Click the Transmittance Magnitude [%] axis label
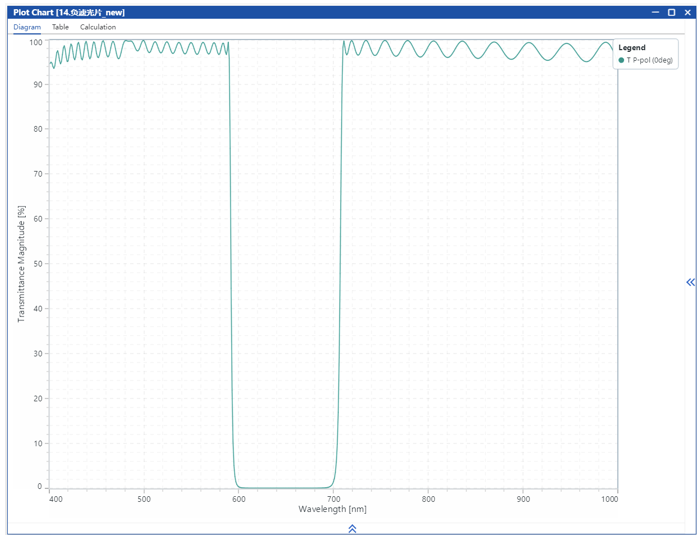This screenshot has height=538, width=700. 20,264
